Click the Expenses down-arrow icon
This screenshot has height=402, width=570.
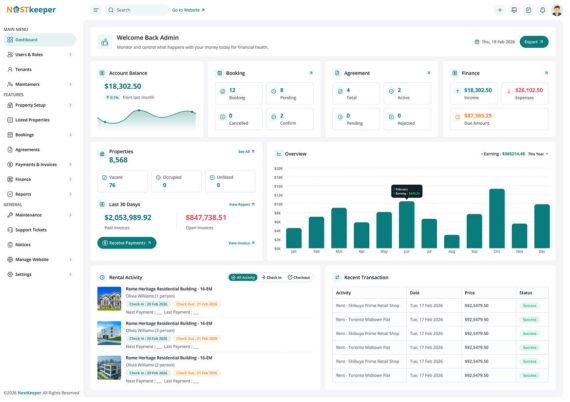[x=509, y=91]
